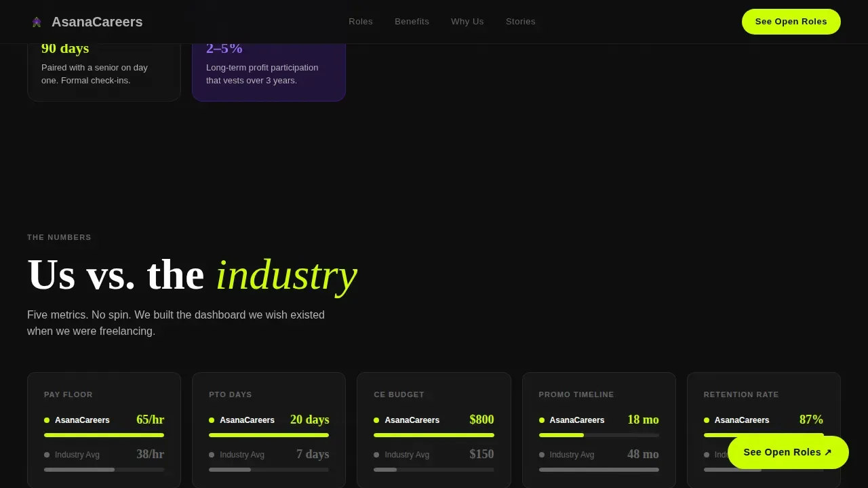Select the 2–5% profit participation card
The height and width of the screenshot is (488, 868).
[x=269, y=73]
